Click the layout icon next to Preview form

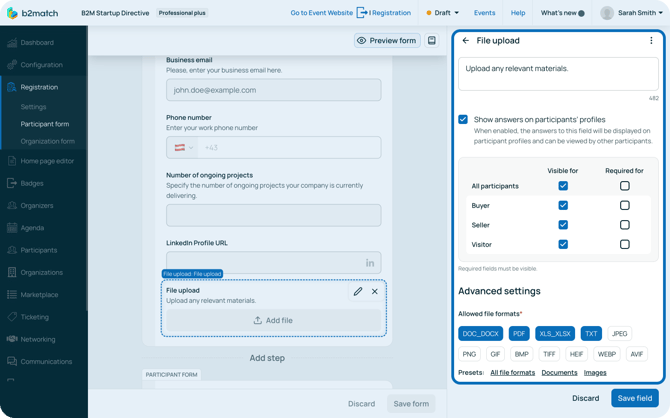[x=432, y=41]
